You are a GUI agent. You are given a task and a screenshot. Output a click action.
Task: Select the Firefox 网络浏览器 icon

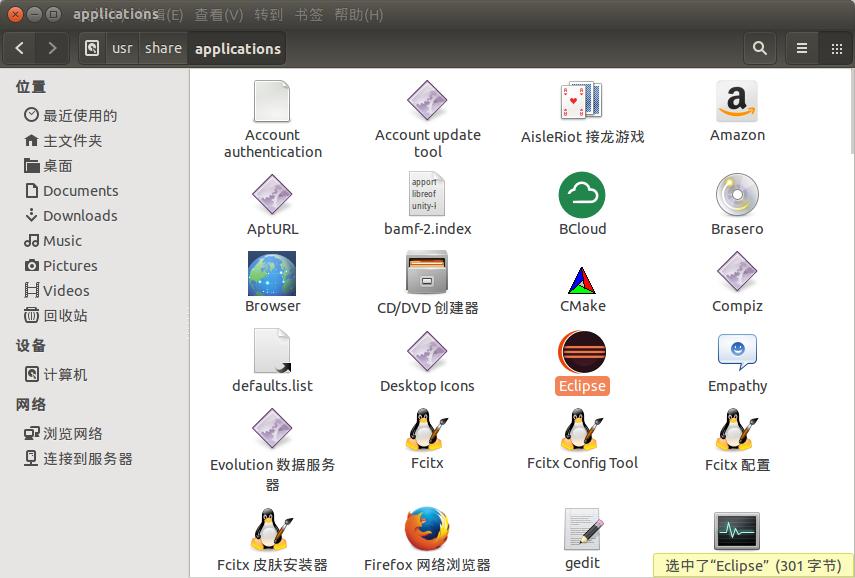point(427,529)
